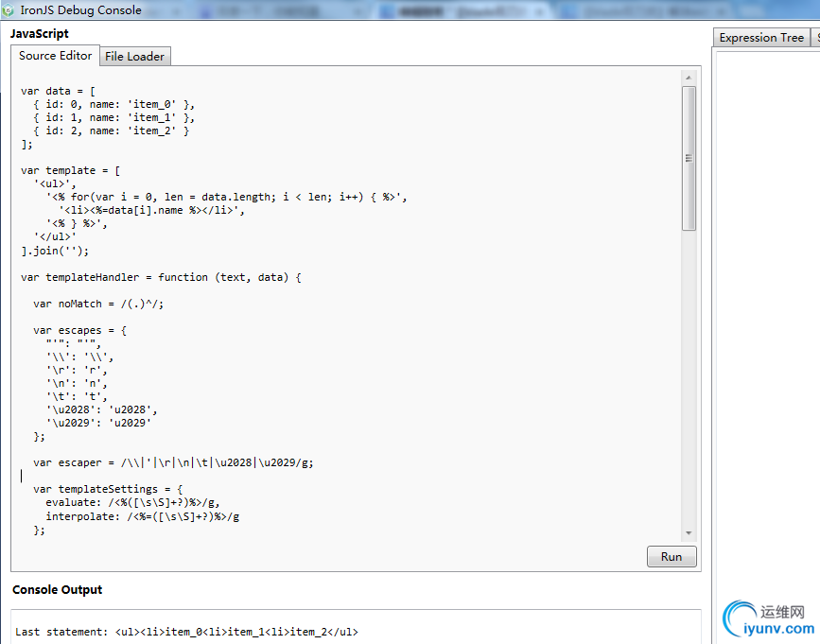This screenshot has width=820, height=644.
Task: Click the 'var noMatch = /(.)^/;' line
Action: coord(98,304)
